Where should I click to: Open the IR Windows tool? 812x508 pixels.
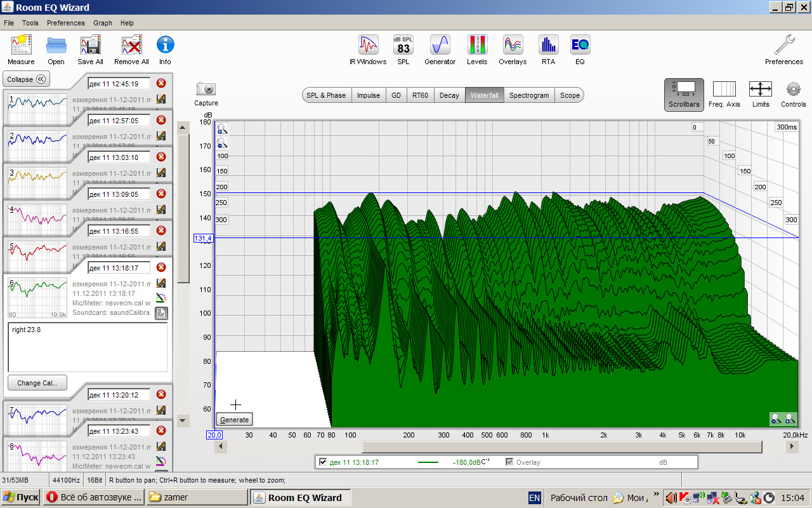click(368, 46)
